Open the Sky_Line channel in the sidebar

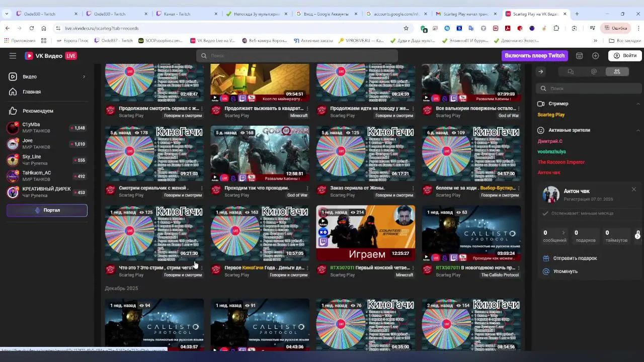click(47, 160)
